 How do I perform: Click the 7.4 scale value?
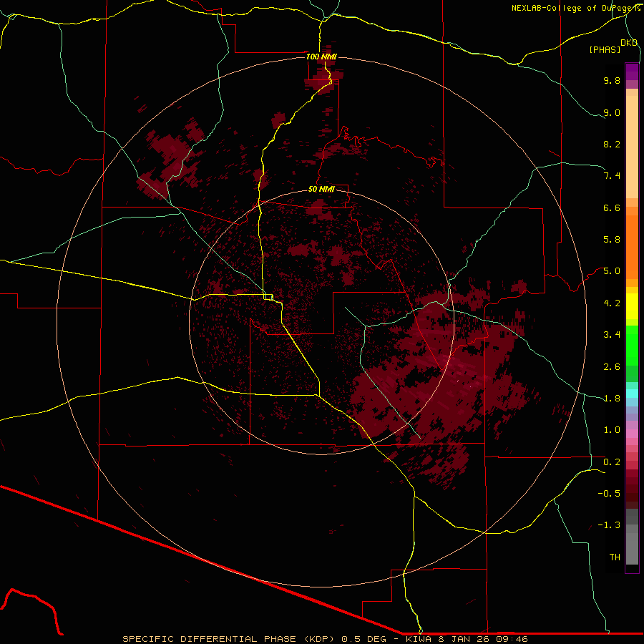click(x=612, y=176)
